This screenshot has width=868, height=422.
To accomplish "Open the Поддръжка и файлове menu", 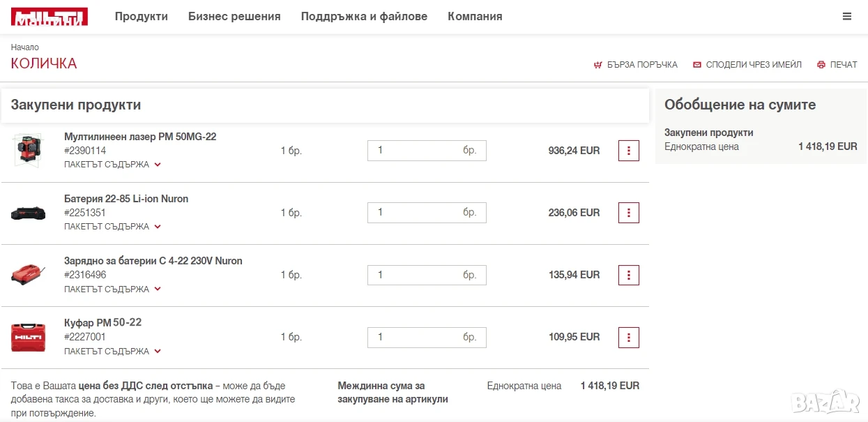I will coord(364,17).
